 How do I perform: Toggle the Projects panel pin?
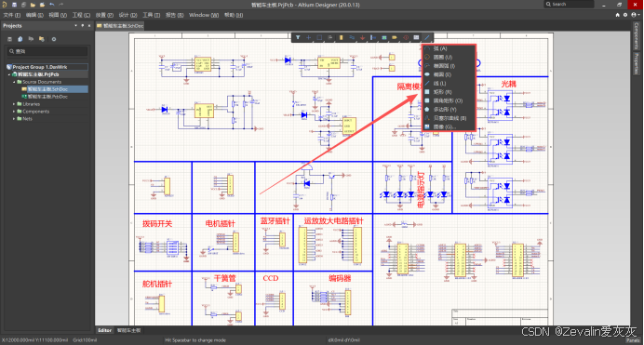83,25
